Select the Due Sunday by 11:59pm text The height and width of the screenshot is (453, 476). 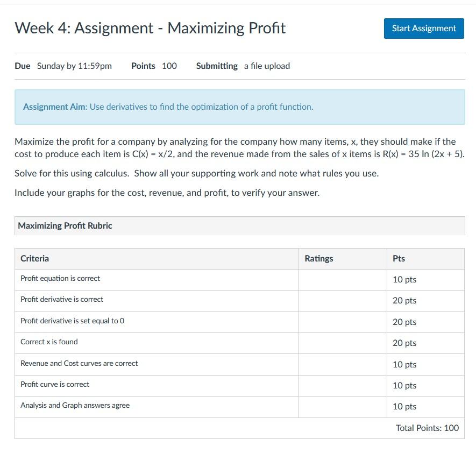(x=66, y=66)
